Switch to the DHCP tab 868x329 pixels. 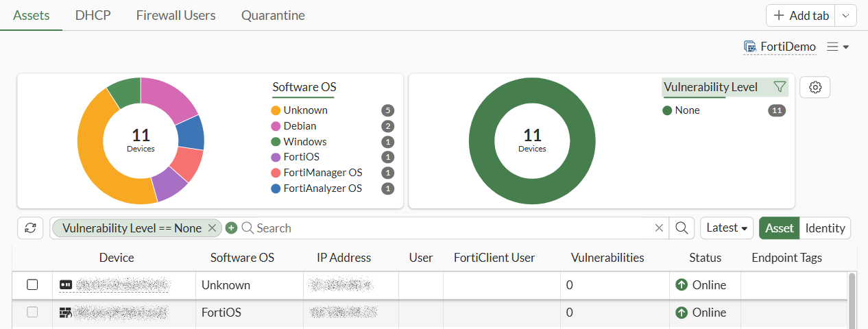tap(93, 15)
